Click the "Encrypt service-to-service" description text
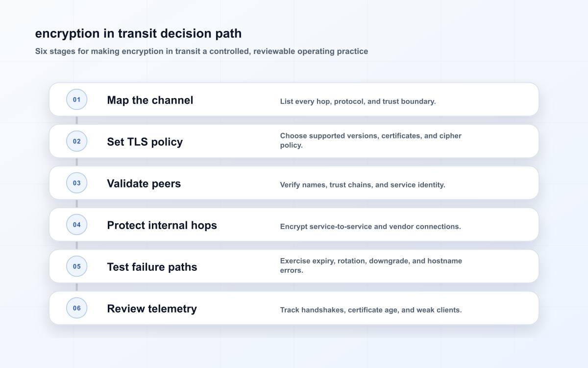 (370, 227)
